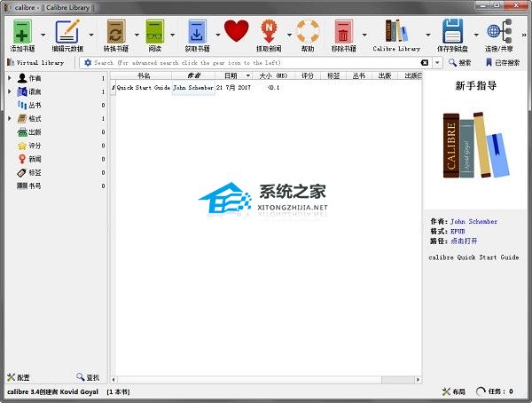Click the red heart donate icon

click(x=236, y=31)
